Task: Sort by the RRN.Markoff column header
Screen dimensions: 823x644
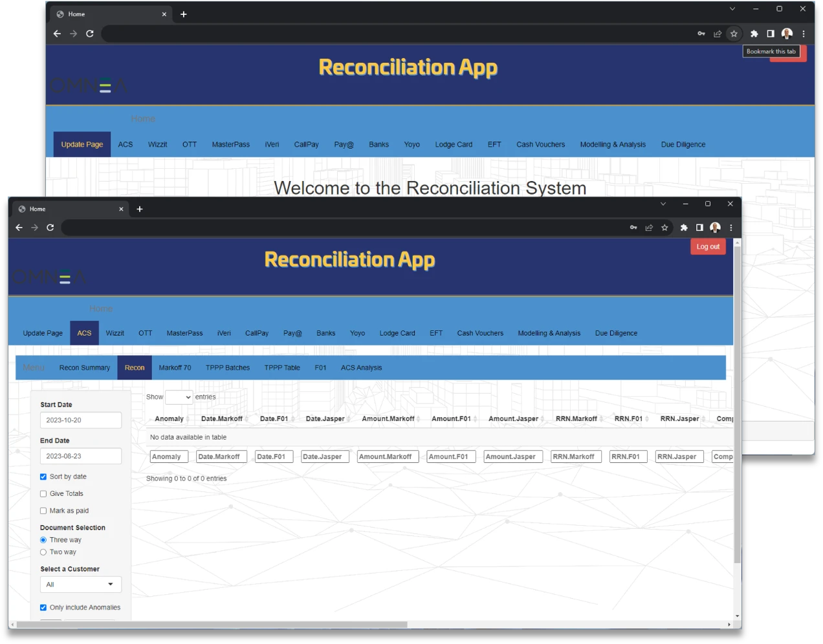Action: click(x=576, y=419)
